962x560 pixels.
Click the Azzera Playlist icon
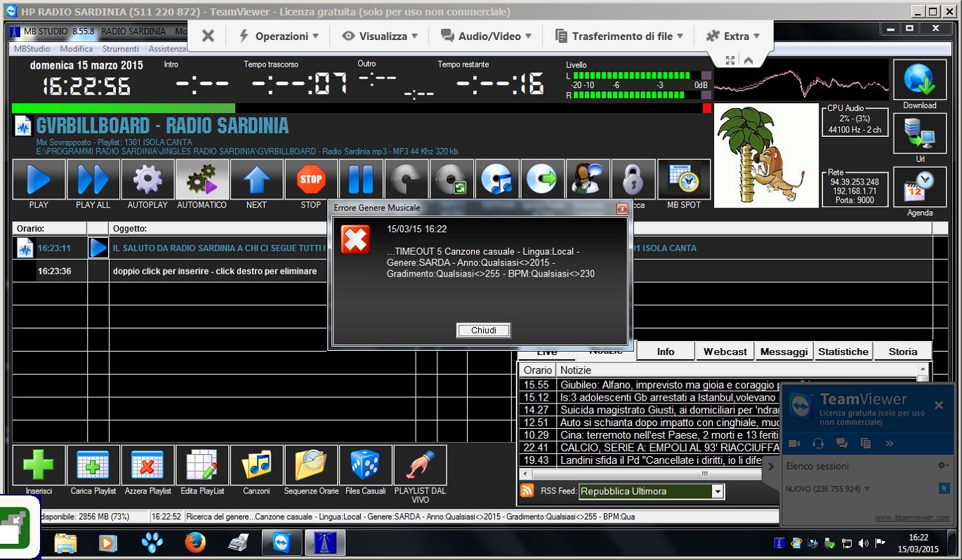click(147, 465)
